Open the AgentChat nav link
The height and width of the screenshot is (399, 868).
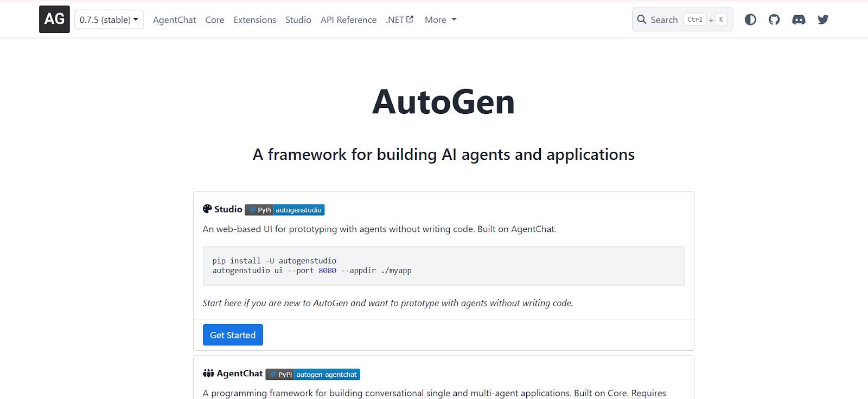(174, 20)
